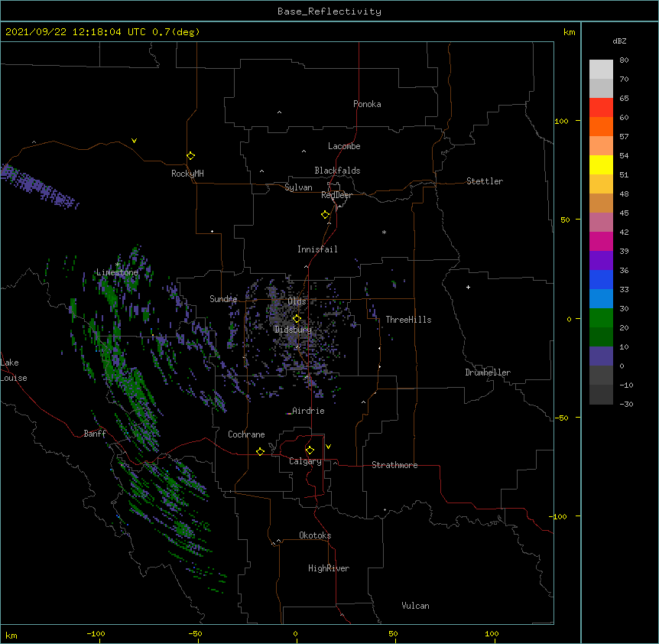Click the 45 value on the dBZ legend
Screen dimensions: 659x644
point(624,213)
